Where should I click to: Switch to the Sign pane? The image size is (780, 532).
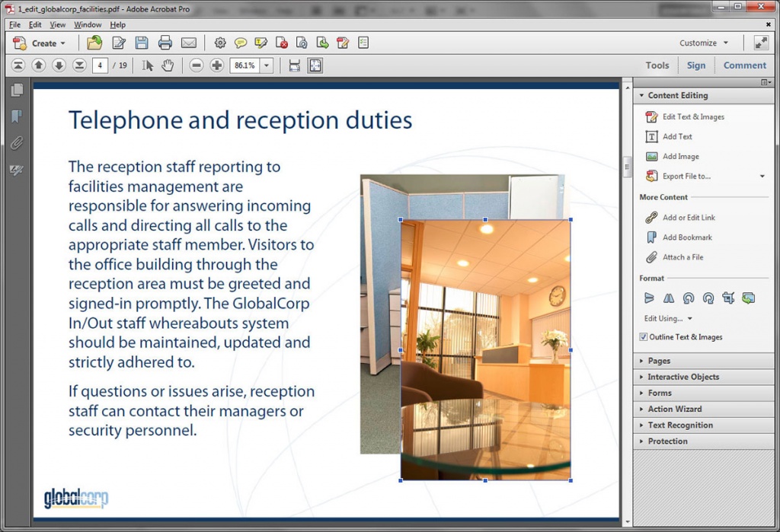click(x=696, y=65)
